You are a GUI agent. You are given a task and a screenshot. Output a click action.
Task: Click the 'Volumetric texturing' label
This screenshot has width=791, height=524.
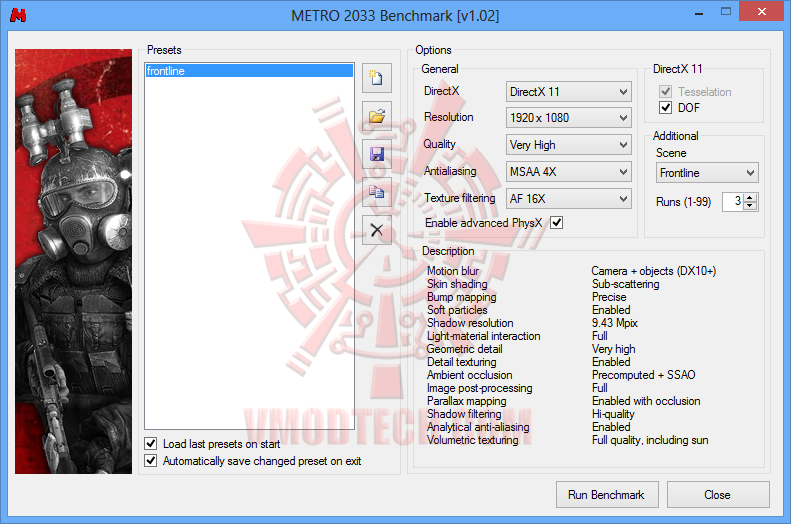[x=472, y=440]
